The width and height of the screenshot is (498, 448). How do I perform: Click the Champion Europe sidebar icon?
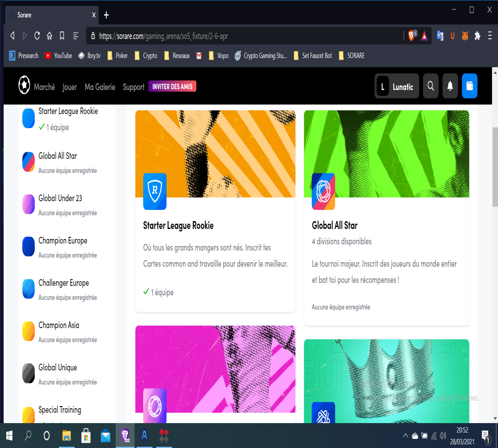[x=29, y=246]
